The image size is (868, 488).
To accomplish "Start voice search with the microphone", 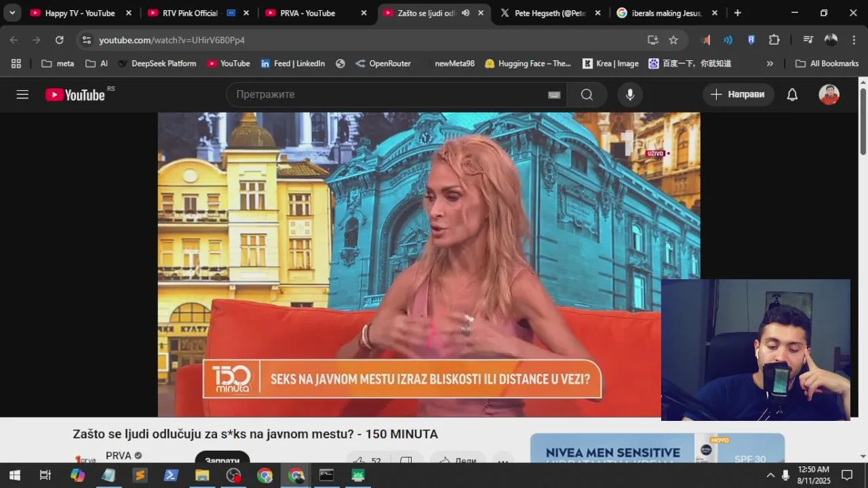I will pyautogui.click(x=630, y=94).
